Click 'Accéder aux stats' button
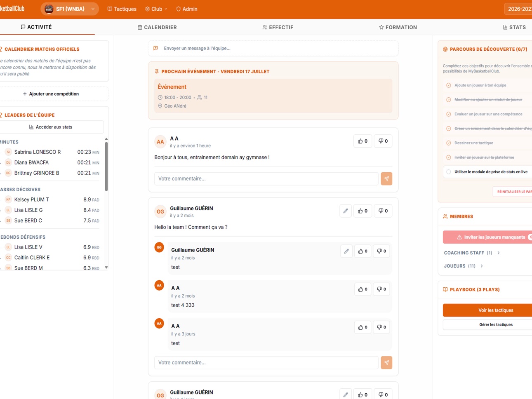The height and width of the screenshot is (399, 532). tap(51, 127)
